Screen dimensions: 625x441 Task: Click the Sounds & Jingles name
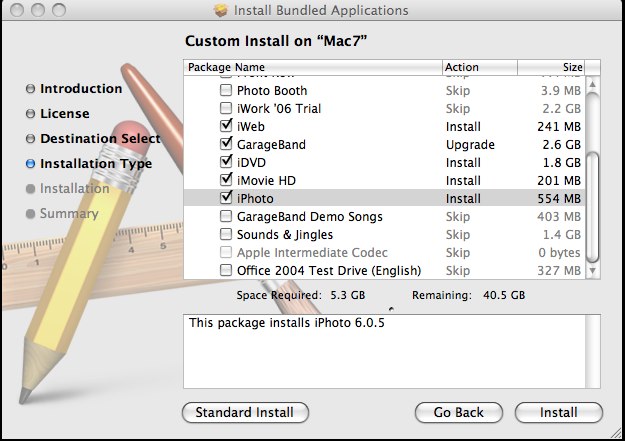click(285, 234)
